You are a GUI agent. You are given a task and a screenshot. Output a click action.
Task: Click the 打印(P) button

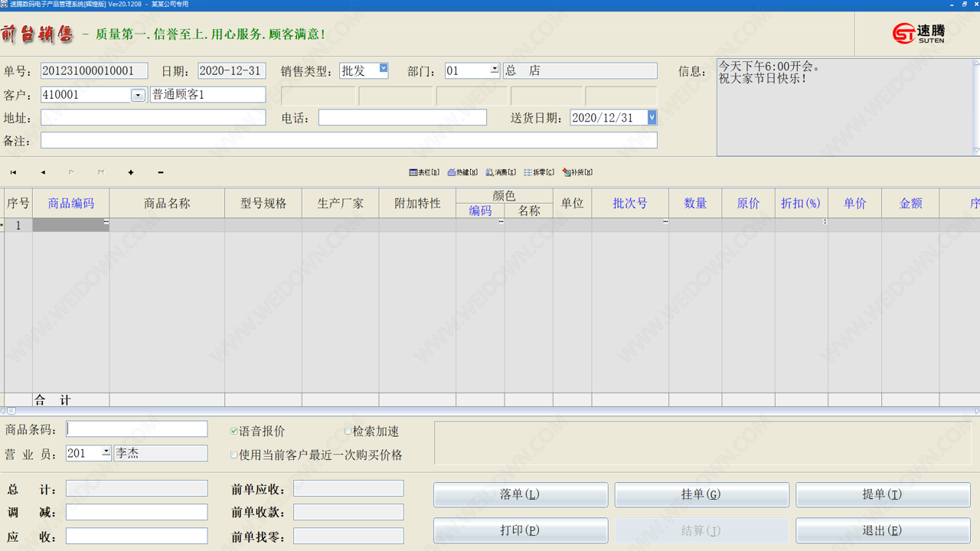[x=521, y=530]
